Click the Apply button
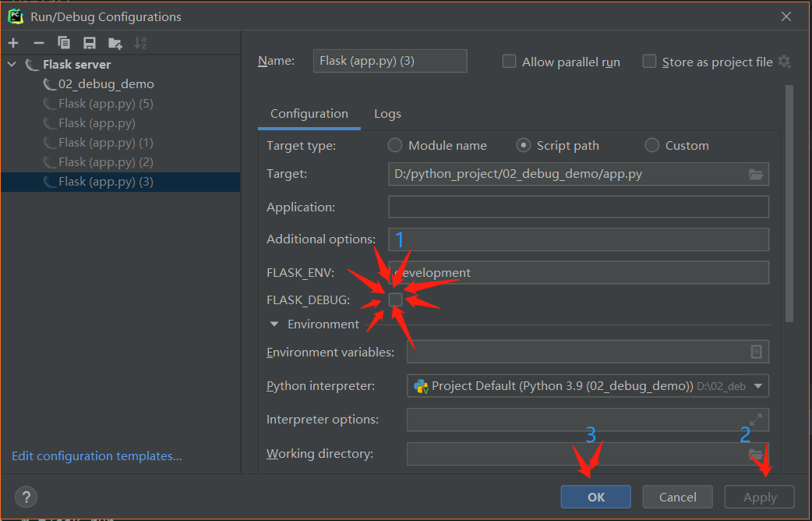The height and width of the screenshot is (521, 812). coord(759,497)
